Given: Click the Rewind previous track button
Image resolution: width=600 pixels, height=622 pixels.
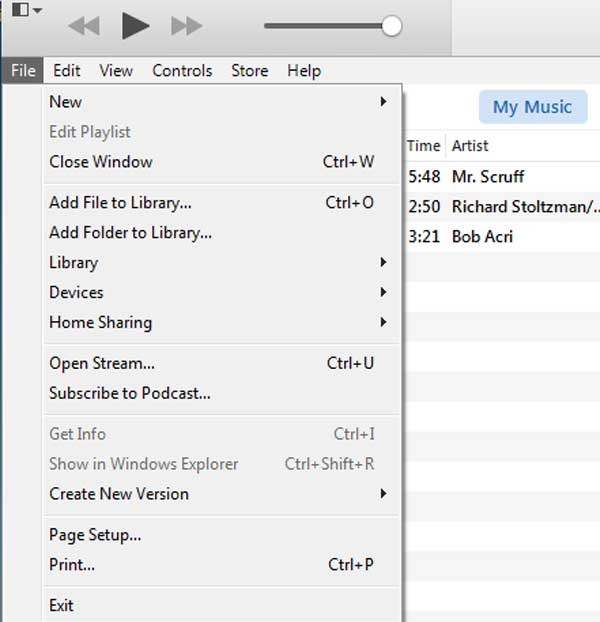Looking at the screenshot, I should pos(84,26).
